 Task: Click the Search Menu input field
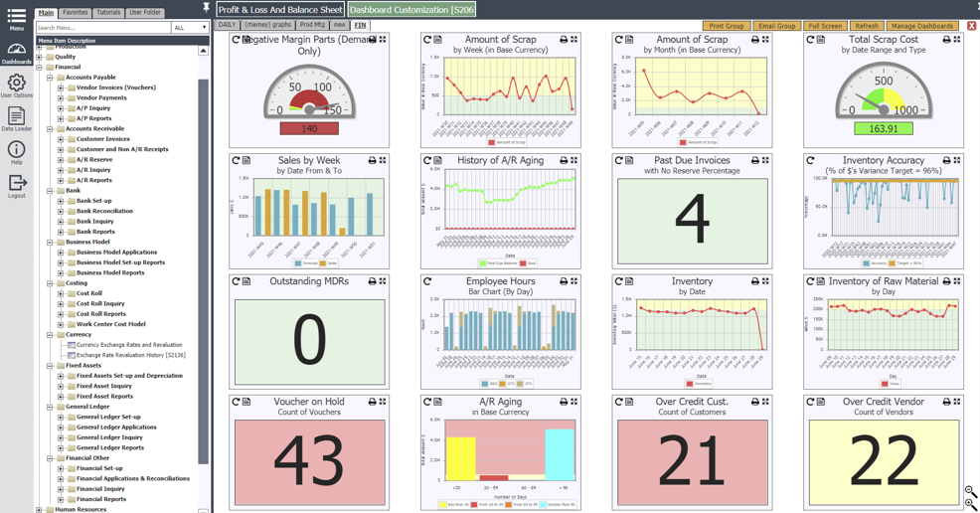pyautogui.click(x=102, y=28)
